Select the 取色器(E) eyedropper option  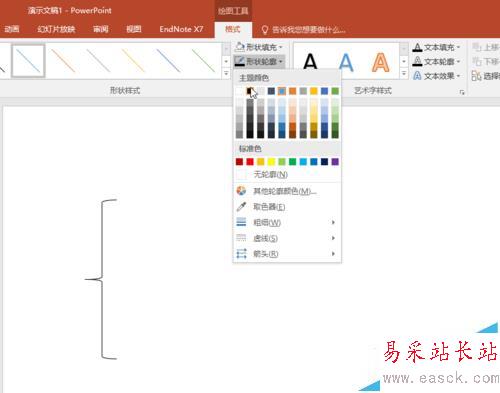(x=287, y=207)
